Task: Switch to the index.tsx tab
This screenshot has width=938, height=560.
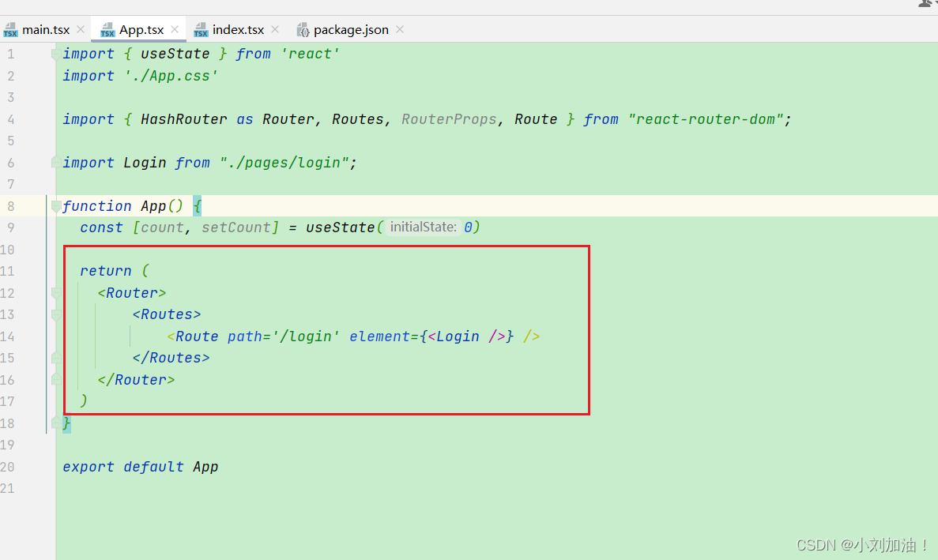Action: (x=239, y=29)
